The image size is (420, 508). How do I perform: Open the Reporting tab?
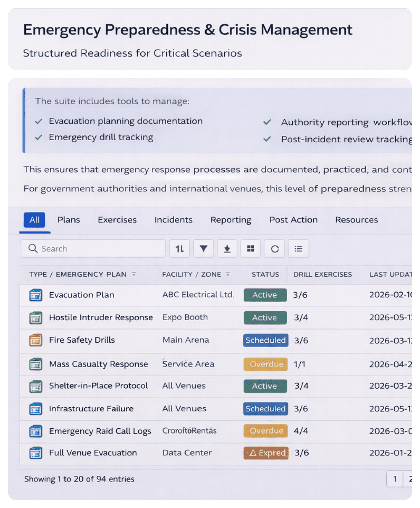(231, 220)
